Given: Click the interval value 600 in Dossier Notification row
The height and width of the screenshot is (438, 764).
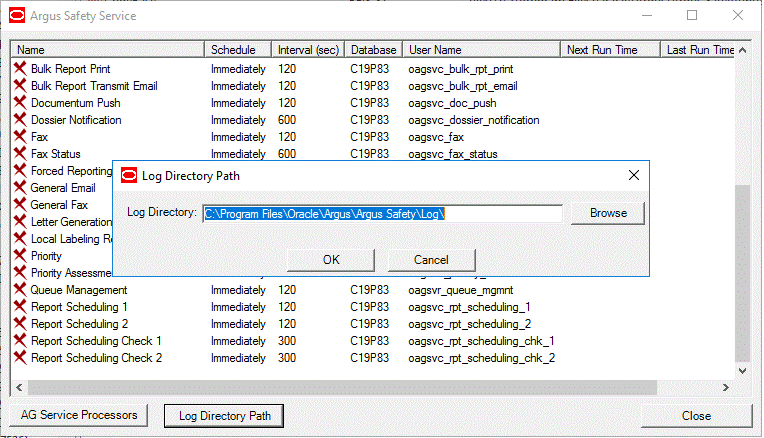Looking at the screenshot, I should point(287,120).
